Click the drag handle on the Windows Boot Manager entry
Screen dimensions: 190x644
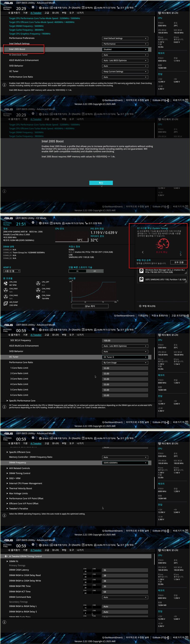pos(186,273)
